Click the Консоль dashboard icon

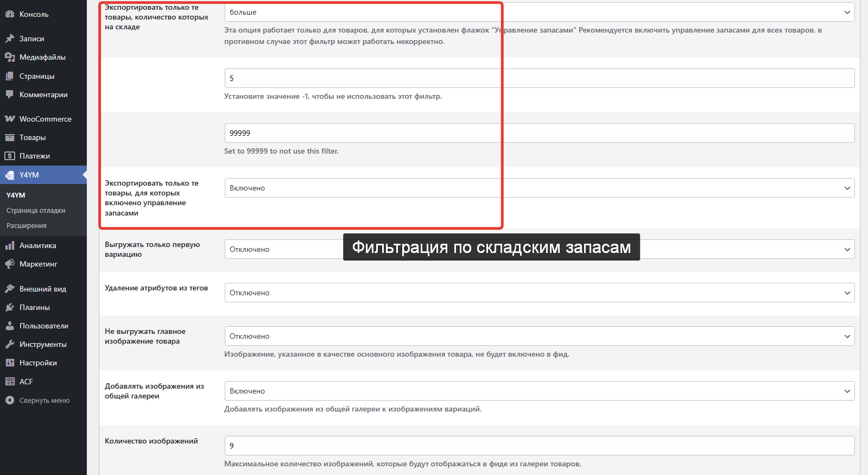(10, 14)
